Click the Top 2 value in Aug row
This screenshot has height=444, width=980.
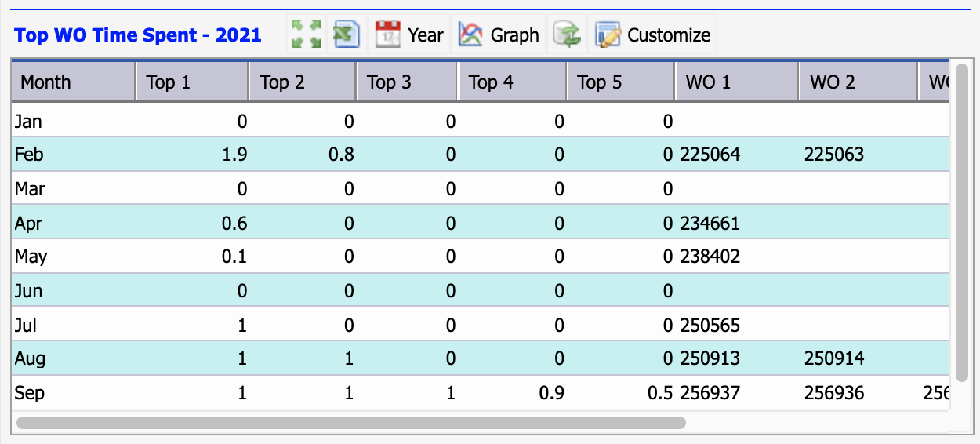click(349, 358)
